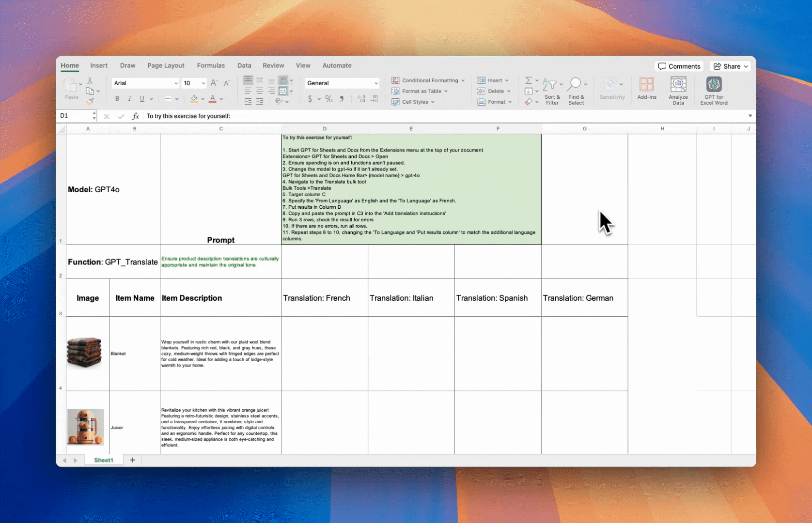Toggle Italic formatting
This screenshot has width=812, height=523.
tap(129, 99)
